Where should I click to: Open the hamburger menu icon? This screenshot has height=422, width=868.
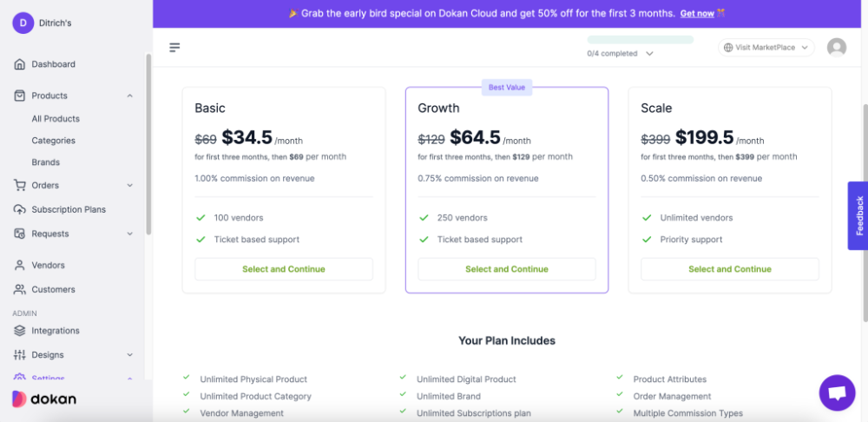point(174,48)
